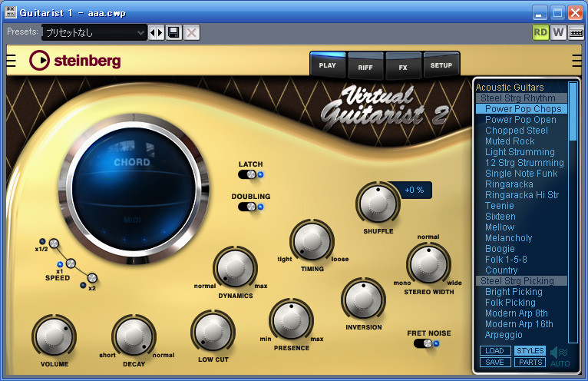Screen dimensions: 588x381
Task: Select the Power Pop Open style
Action: pyautogui.click(x=520, y=120)
